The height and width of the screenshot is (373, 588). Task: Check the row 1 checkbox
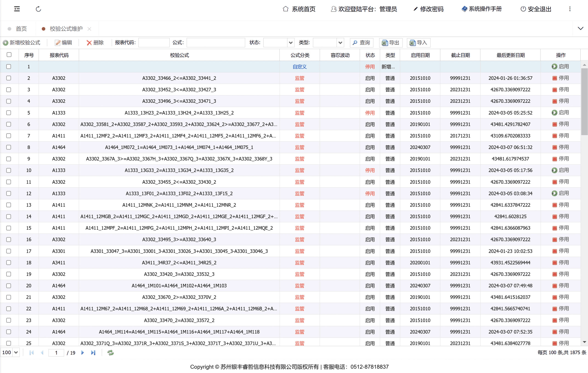click(x=9, y=66)
